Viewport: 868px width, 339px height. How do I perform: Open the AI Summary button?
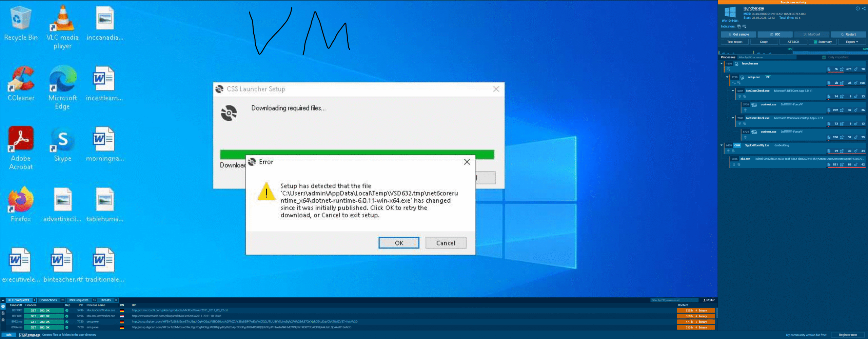pos(823,42)
